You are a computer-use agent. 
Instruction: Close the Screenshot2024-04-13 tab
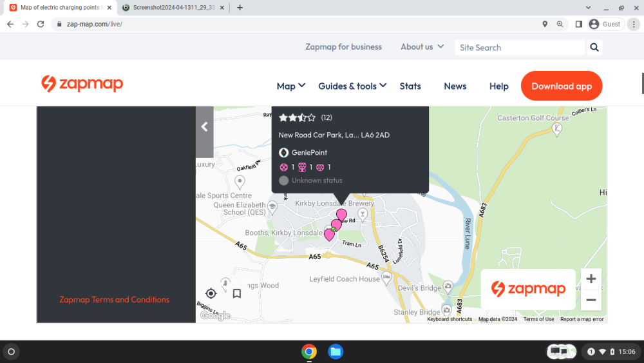tap(222, 7)
